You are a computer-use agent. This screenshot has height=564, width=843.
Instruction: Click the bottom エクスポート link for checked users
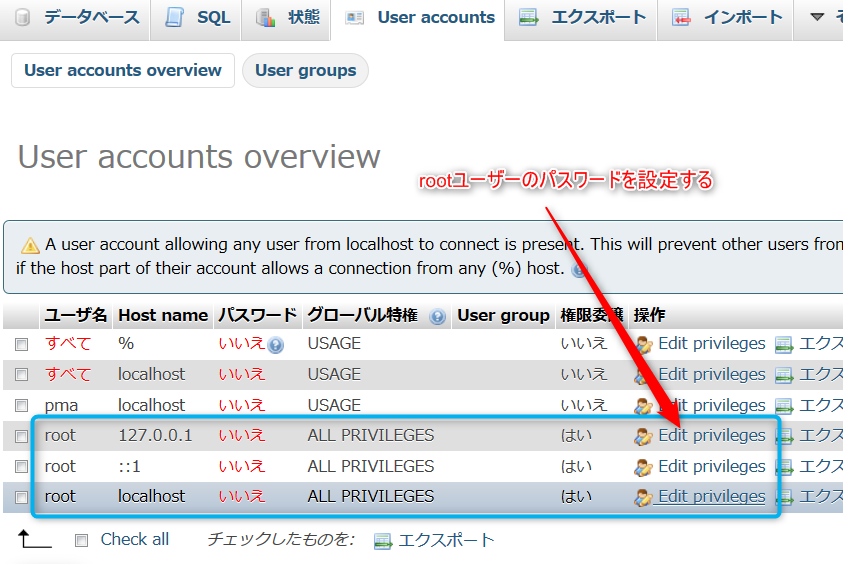(x=446, y=540)
